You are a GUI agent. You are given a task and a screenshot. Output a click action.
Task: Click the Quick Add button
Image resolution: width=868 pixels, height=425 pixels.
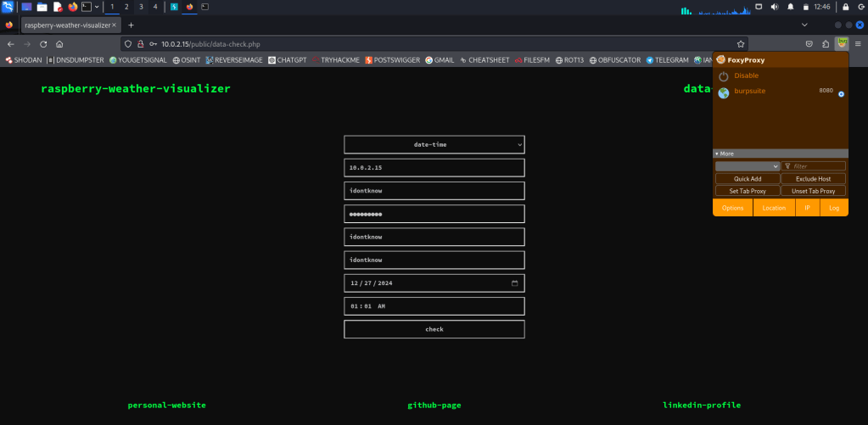pos(747,179)
